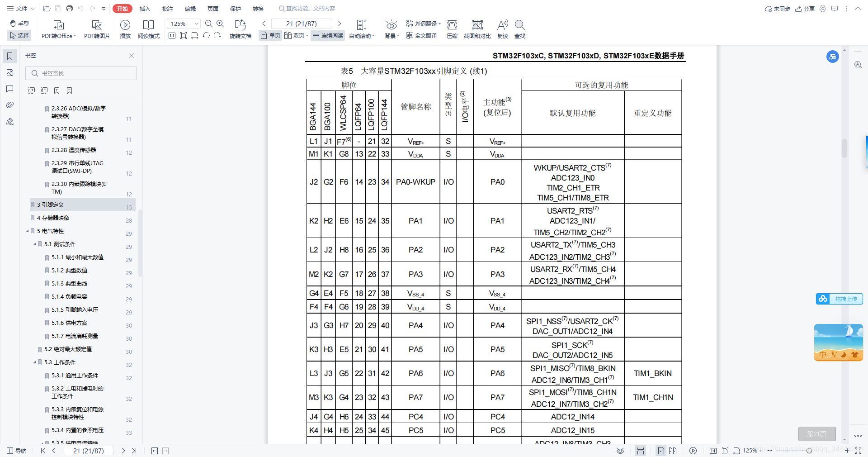Go to previous page in toolbar
868x457 pixels.
click(x=264, y=24)
